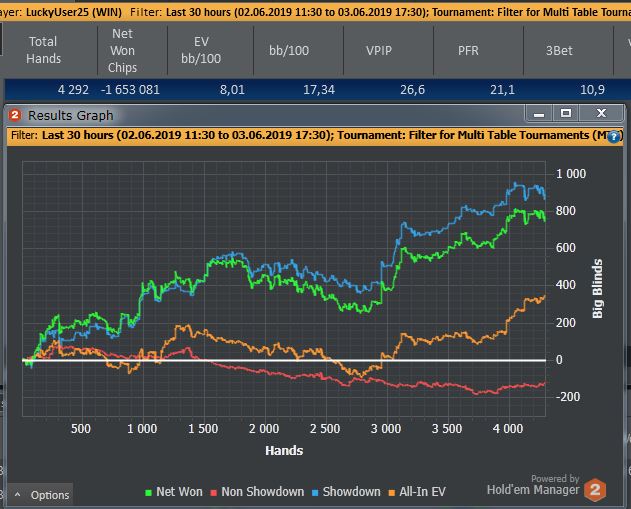Toggle the Net Won green legend square
The image size is (631, 509).
pos(148,493)
